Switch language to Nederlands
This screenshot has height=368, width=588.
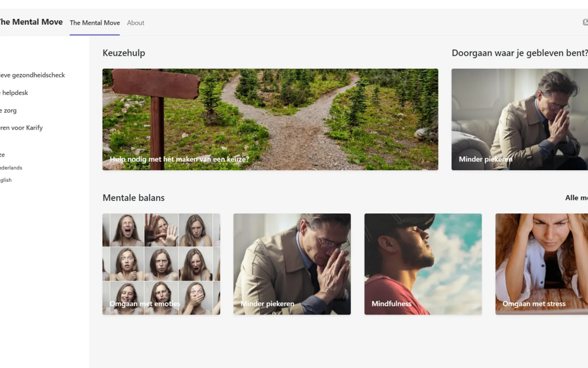pos(11,168)
